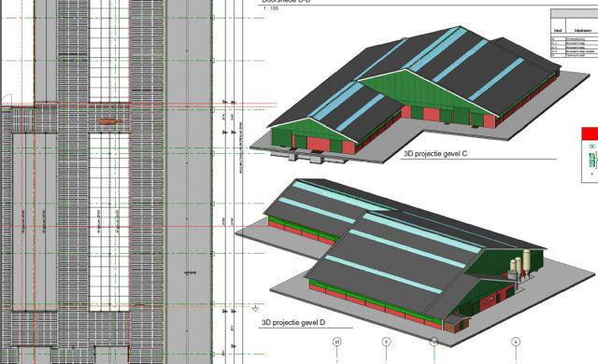Screen dimensions: 598x364
Task: Click the red legend header block
Action: tap(590, 133)
